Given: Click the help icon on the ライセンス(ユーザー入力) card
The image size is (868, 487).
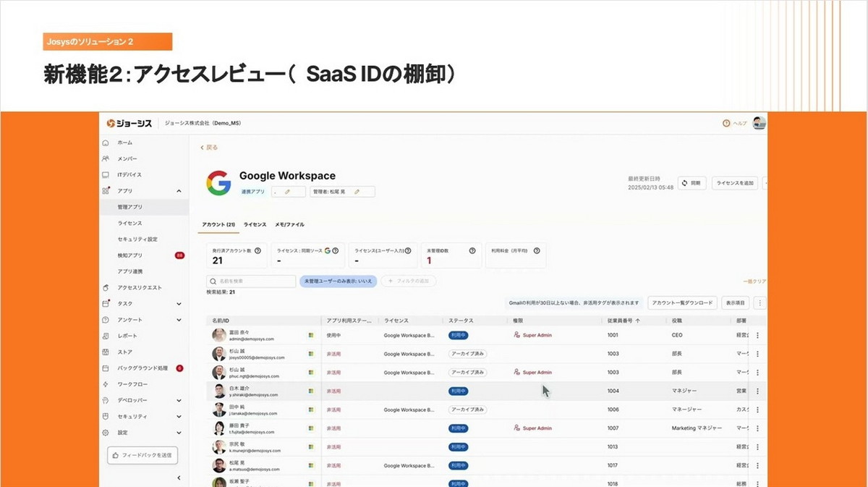Looking at the screenshot, I should [409, 250].
